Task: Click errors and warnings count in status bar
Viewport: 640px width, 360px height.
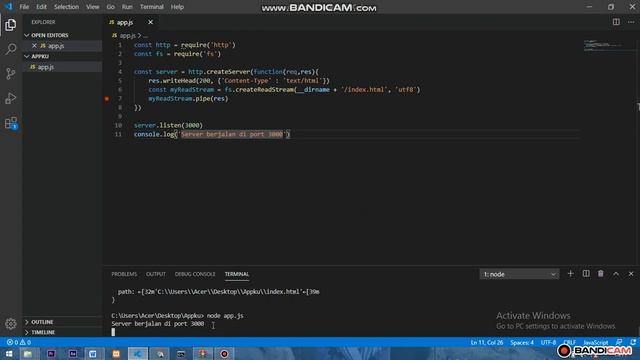Action: coord(19,342)
